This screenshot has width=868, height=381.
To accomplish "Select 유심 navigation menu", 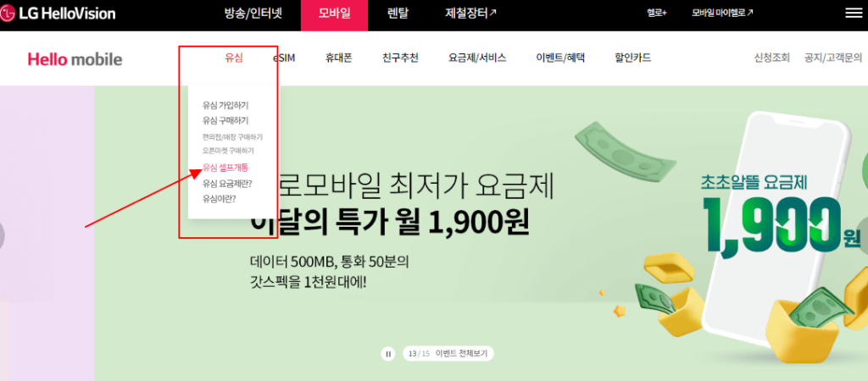I will [234, 58].
